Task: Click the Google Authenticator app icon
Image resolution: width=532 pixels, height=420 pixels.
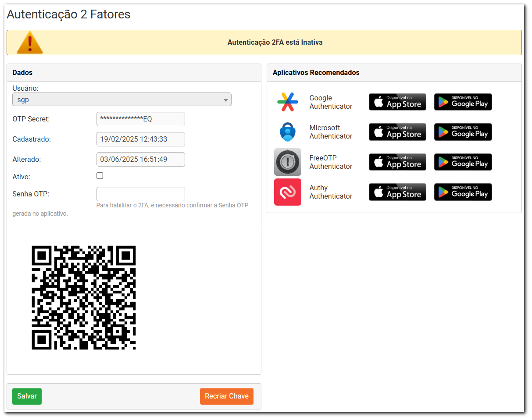Action: [x=287, y=102]
